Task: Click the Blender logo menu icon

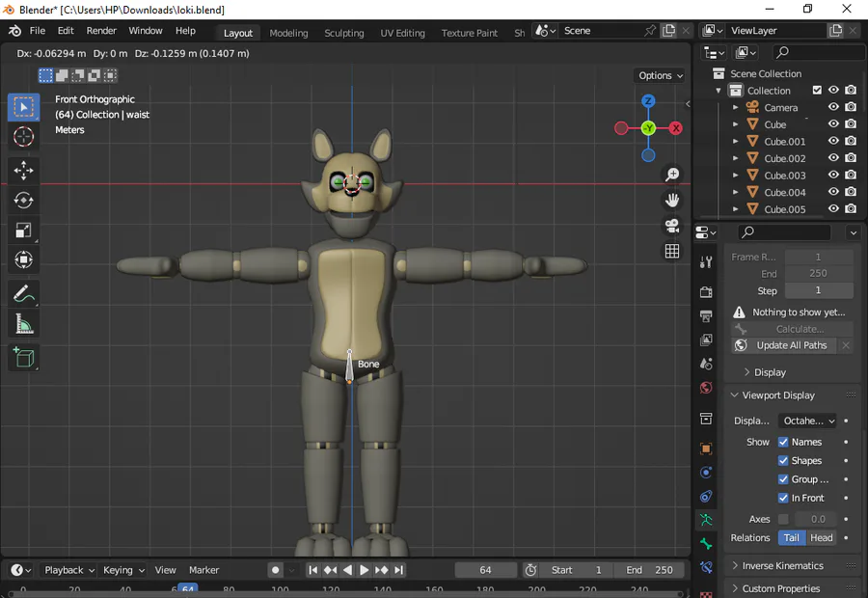Action: pyautogui.click(x=14, y=31)
